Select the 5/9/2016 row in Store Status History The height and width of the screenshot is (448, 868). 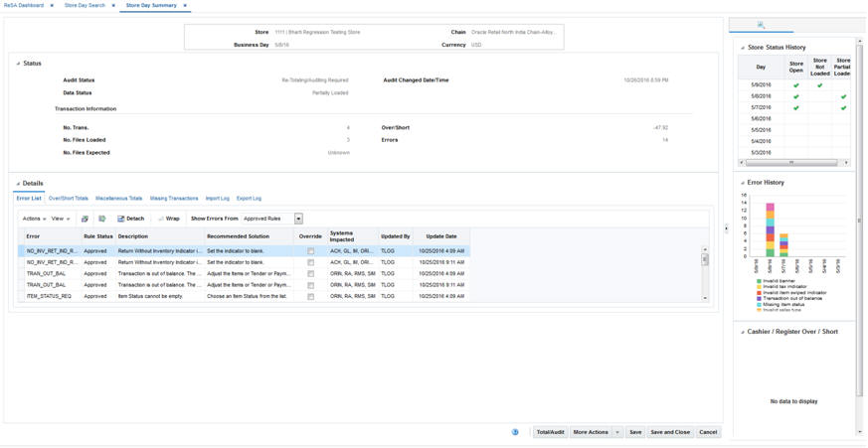tap(794, 85)
